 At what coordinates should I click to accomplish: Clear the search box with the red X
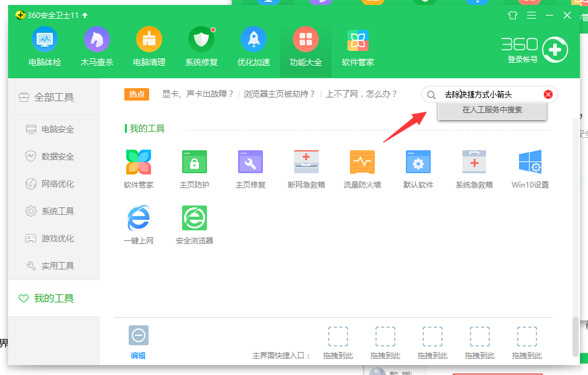(x=547, y=94)
